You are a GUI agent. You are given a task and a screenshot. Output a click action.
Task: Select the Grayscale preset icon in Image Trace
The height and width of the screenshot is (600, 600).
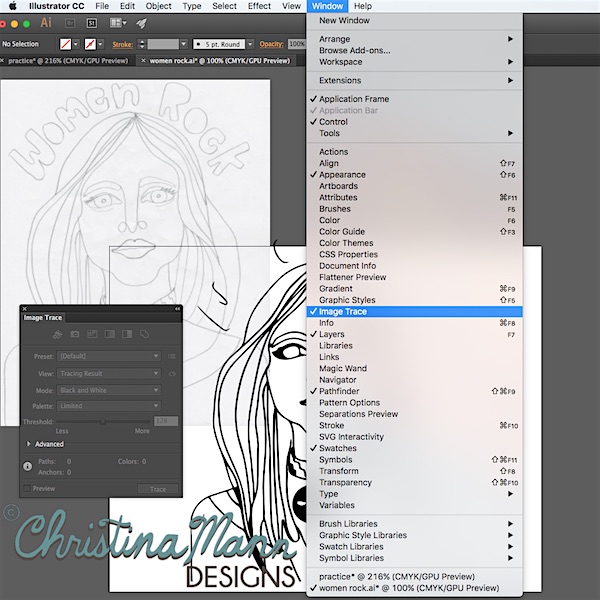coord(110,334)
